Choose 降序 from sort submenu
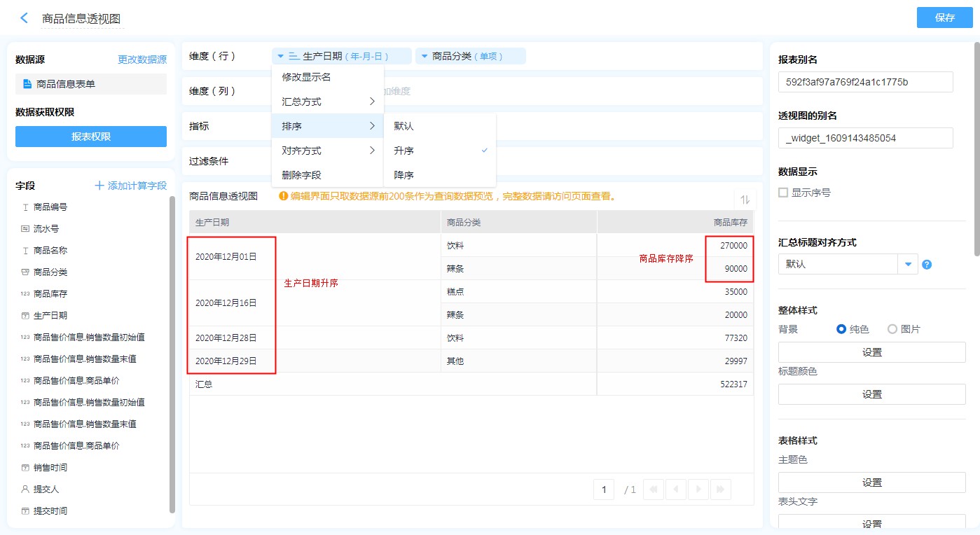Screen dimensions: 980x535 pyautogui.click(x=404, y=175)
